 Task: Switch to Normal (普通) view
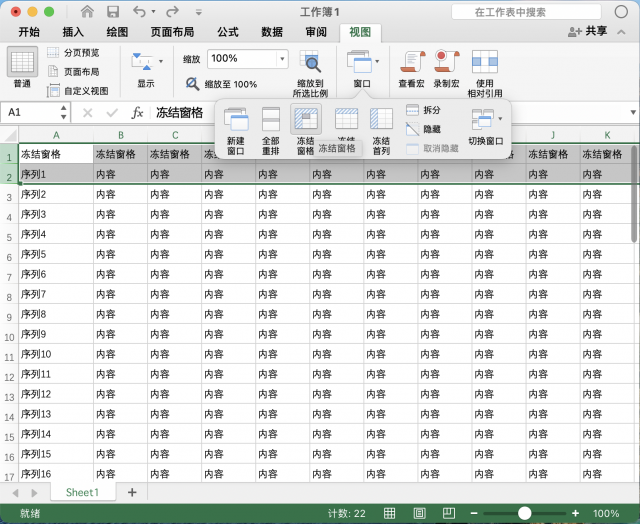(22, 67)
